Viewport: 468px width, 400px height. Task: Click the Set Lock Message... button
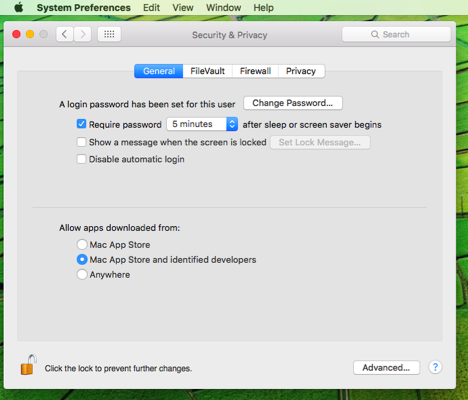click(x=320, y=142)
